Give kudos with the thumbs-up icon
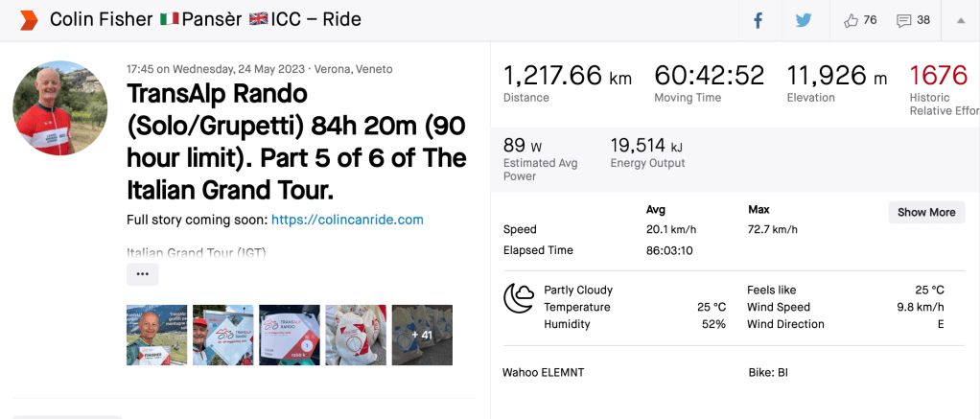This screenshot has height=419, width=980. coord(851,20)
